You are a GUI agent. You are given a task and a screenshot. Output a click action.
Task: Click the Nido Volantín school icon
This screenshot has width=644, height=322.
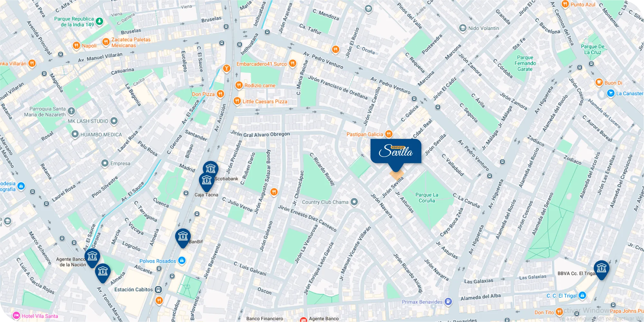[x=462, y=28]
